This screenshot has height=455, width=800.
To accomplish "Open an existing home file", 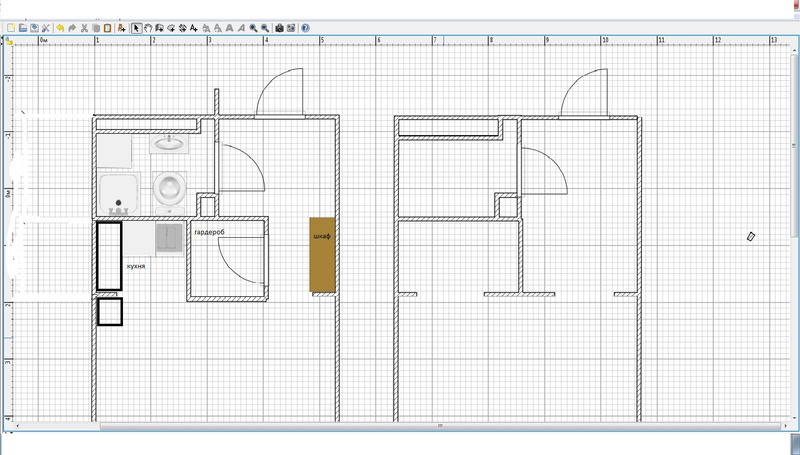I will coord(22,28).
